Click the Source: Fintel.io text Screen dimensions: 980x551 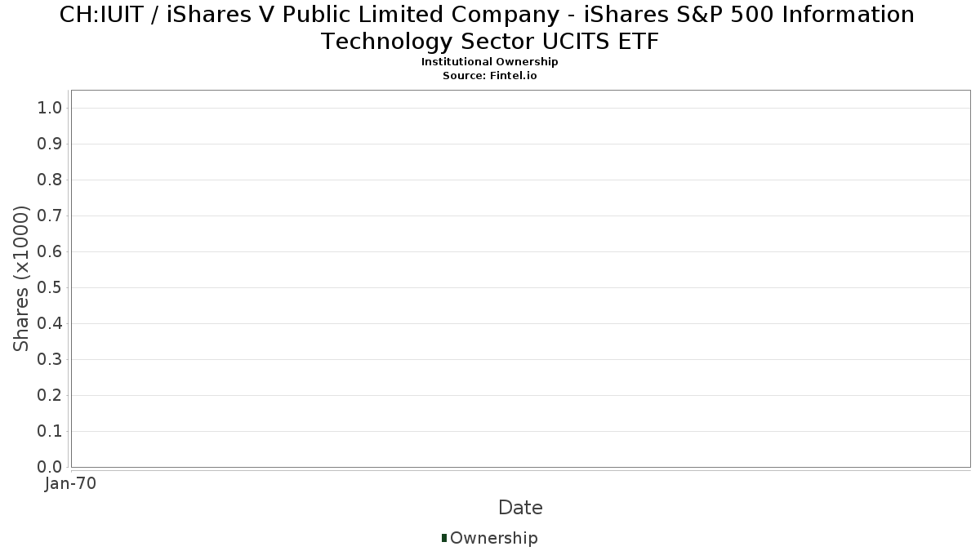[x=489, y=75]
